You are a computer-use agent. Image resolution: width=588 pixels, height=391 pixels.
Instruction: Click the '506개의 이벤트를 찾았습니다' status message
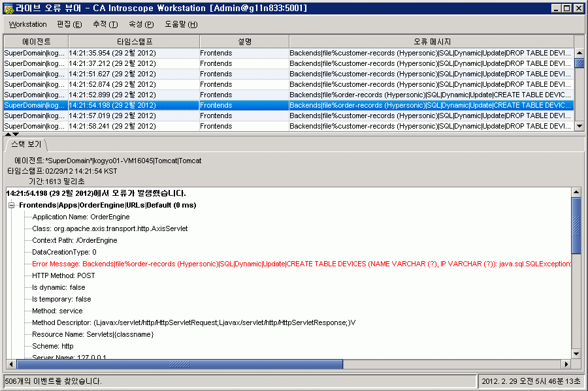(53, 381)
